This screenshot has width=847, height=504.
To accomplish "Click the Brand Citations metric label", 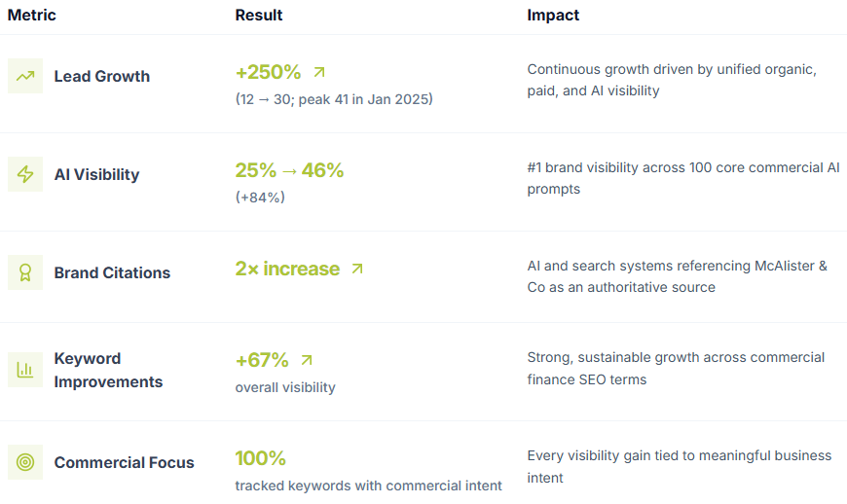I will [112, 272].
